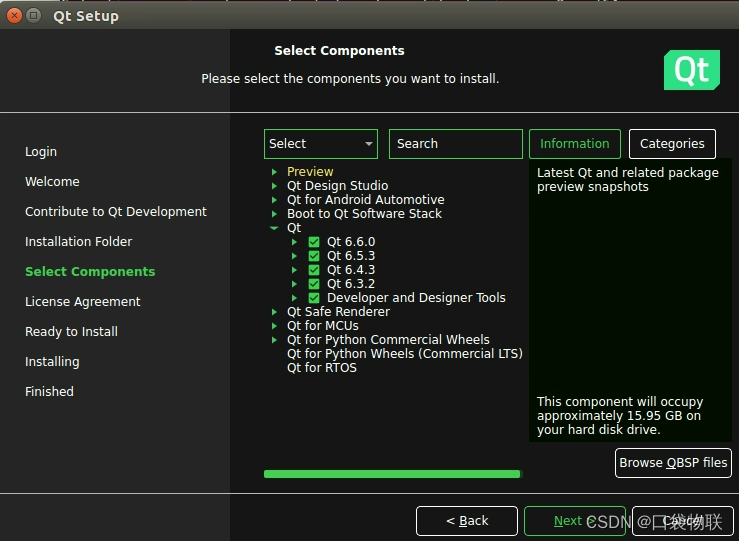Select Qt Safe Renderer item
739x541 pixels.
(338, 312)
